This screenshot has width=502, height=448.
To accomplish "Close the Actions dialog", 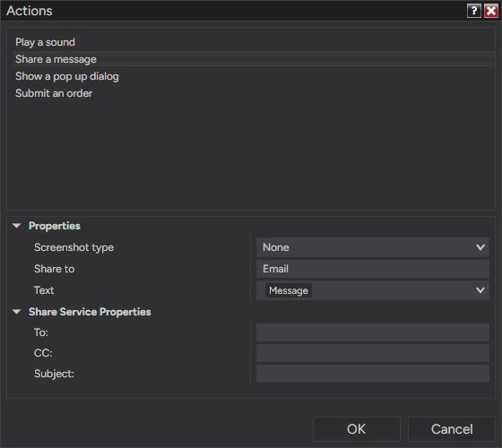I will click(x=491, y=11).
